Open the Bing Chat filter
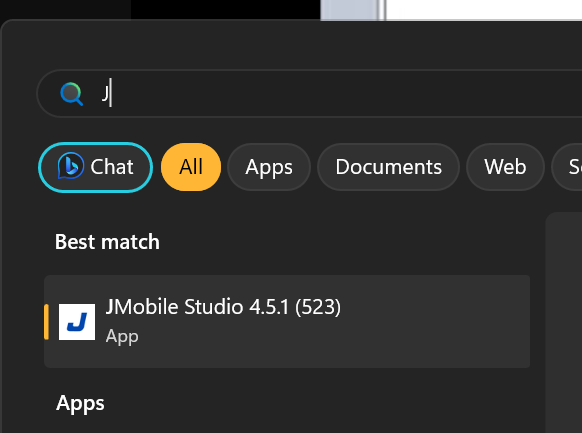Viewport: 582px width, 433px height. click(x=96, y=167)
